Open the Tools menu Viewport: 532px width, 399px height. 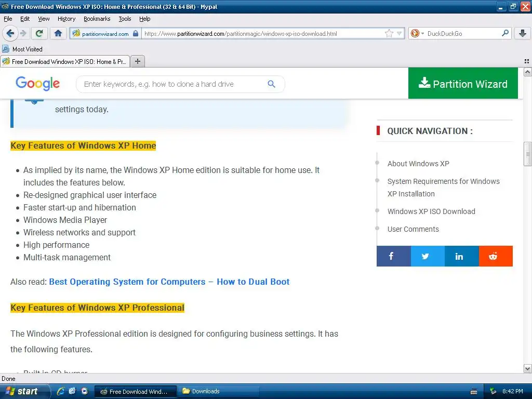(125, 19)
